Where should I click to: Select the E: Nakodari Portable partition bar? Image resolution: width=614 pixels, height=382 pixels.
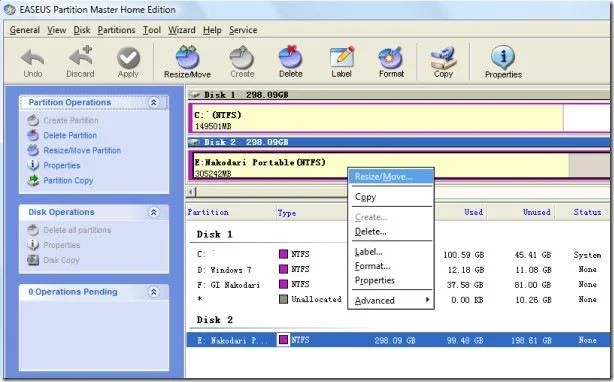point(380,165)
